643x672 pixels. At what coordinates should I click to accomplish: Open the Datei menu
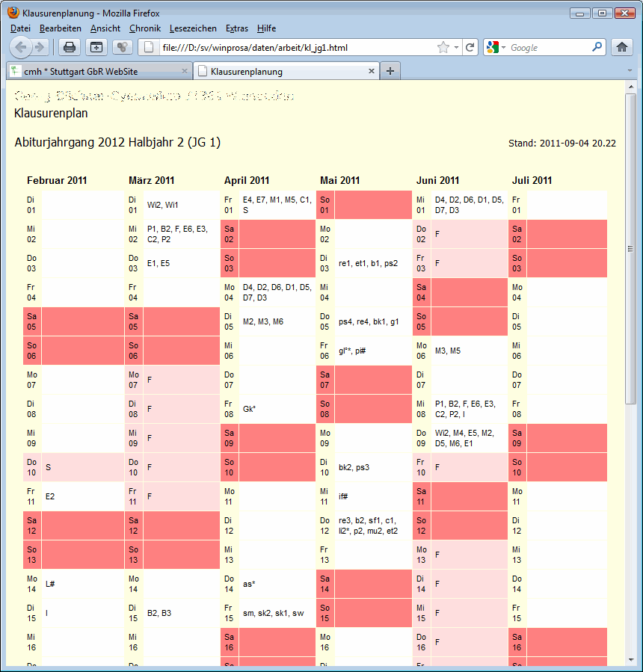[20, 28]
